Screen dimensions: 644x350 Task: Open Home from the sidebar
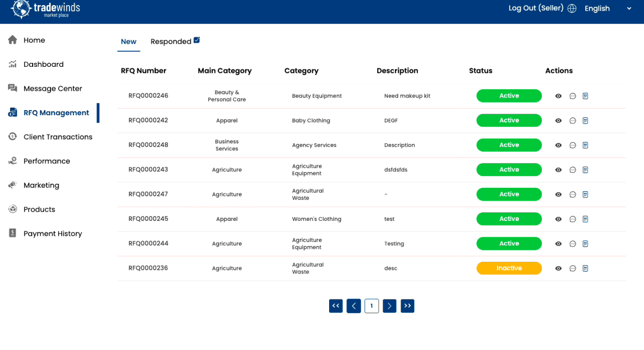[34, 40]
